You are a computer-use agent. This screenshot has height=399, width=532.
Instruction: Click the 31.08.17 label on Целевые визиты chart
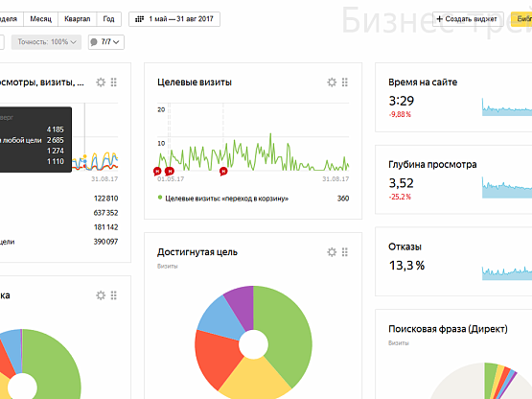pyautogui.click(x=335, y=179)
